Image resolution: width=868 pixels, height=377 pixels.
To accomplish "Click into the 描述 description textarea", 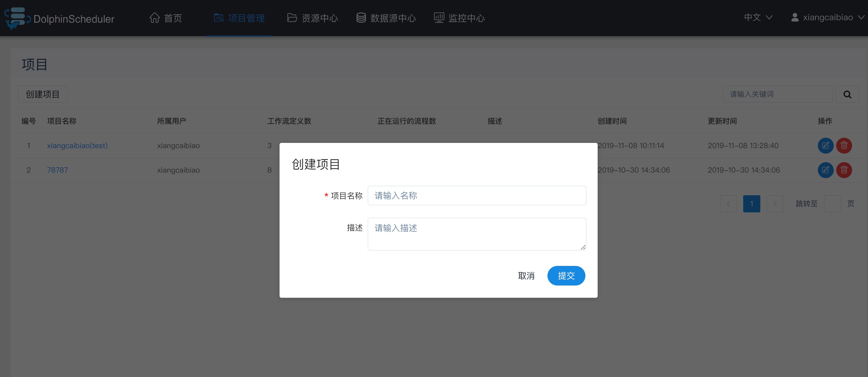I will click(x=477, y=234).
